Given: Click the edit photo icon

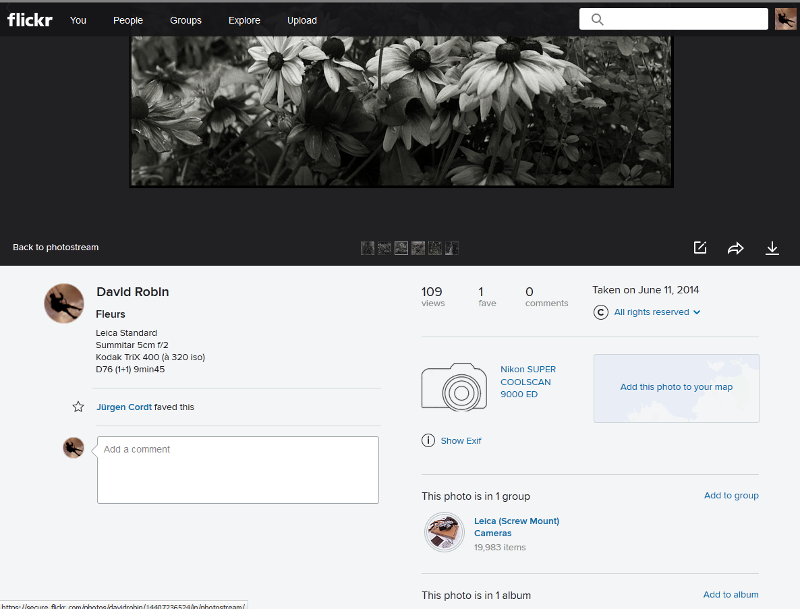Looking at the screenshot, I should click(x=700, y=248).
